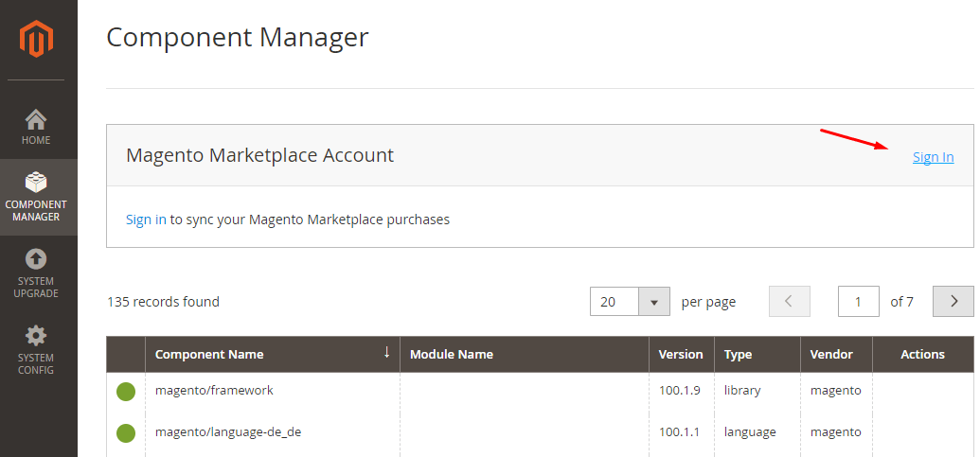Open the 20 per page combo box
The width and height of the screenshot is (980, 457).
(x=630, y=302)
